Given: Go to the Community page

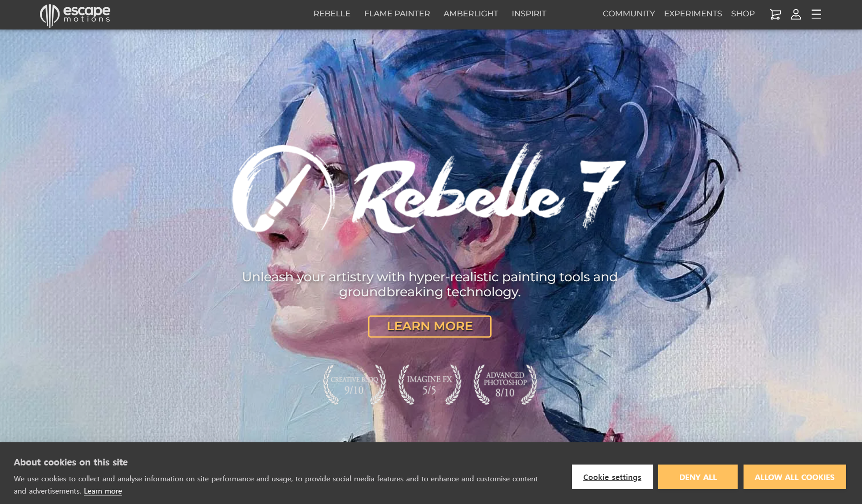Looking at the screenshot, I should 629,14.
